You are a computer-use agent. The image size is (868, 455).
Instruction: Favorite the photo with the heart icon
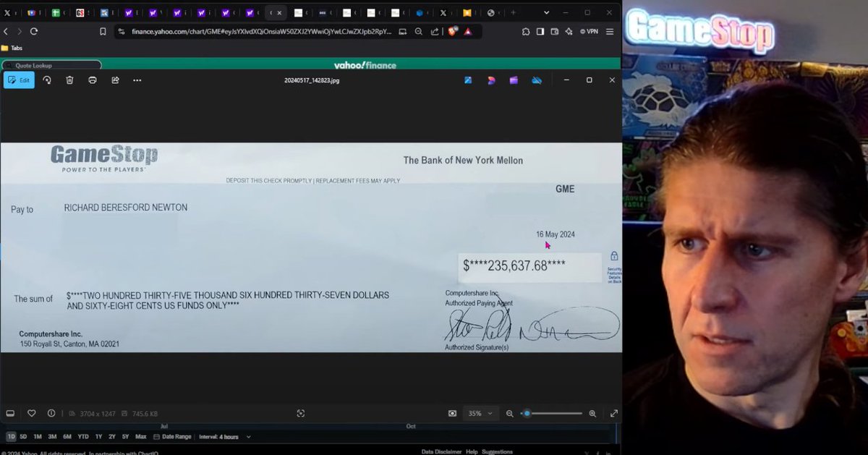[x=32, y=413]
